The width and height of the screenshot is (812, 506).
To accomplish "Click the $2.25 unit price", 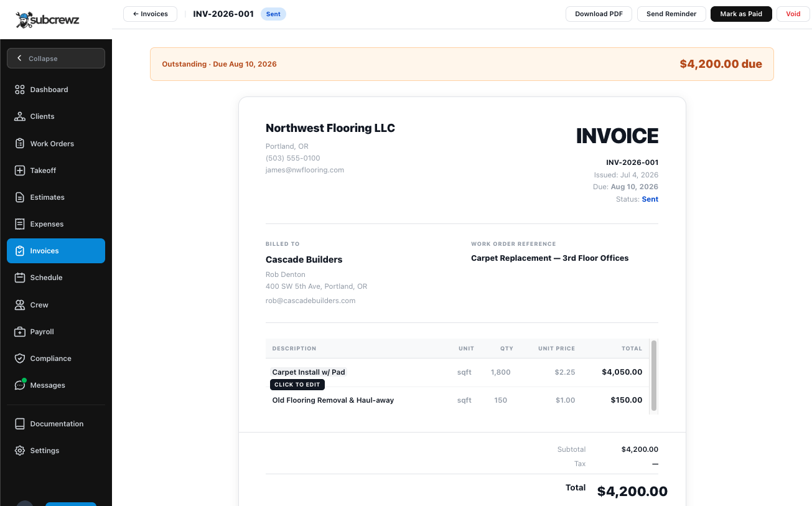I will [x=565, y=372].
